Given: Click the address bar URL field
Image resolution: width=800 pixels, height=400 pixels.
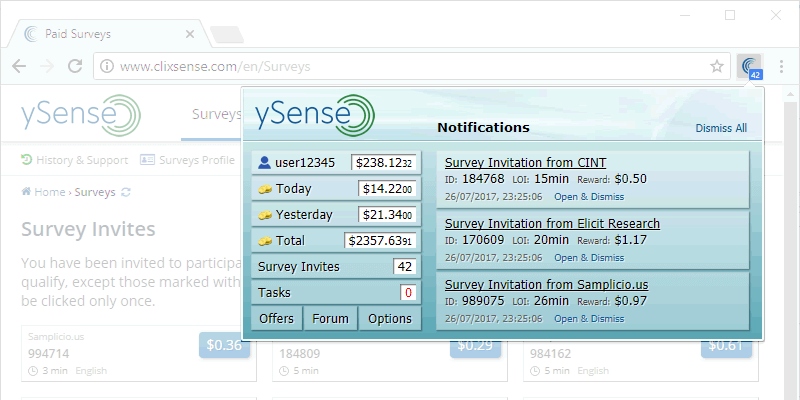Looking at the screenshot, I should point(411,66).
